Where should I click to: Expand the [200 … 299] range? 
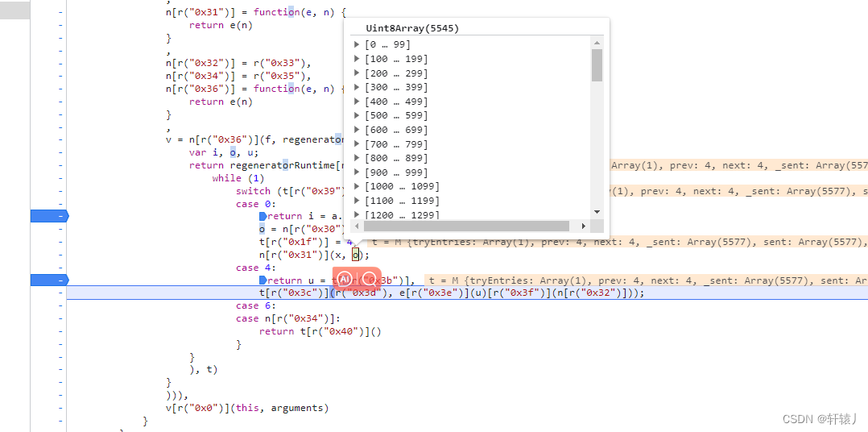coord(357,73)
